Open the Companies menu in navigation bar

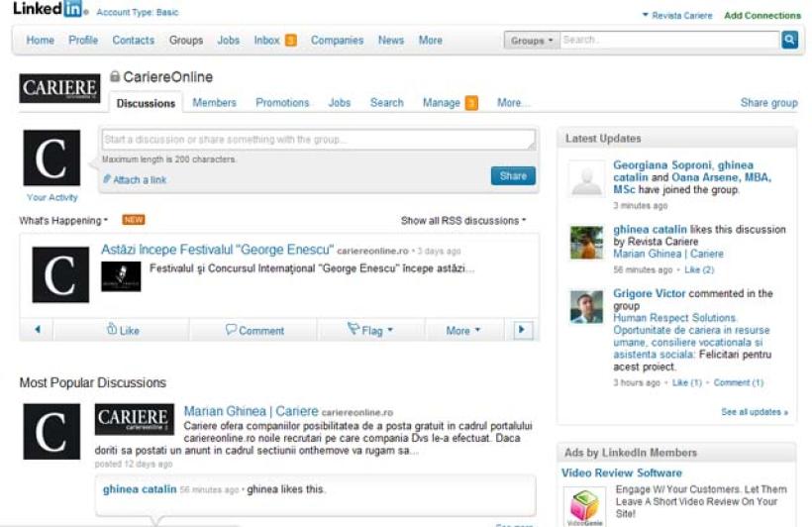pos(337,41)
